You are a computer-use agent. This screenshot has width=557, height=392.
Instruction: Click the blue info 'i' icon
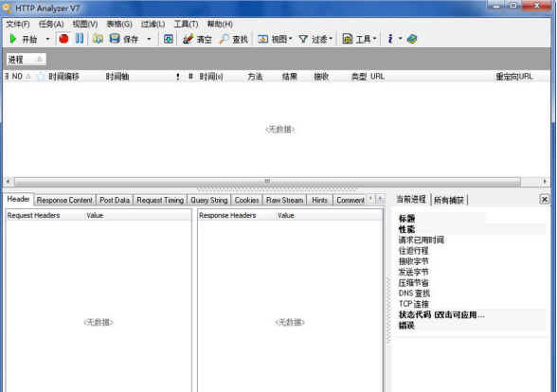(x=390, y=39)
